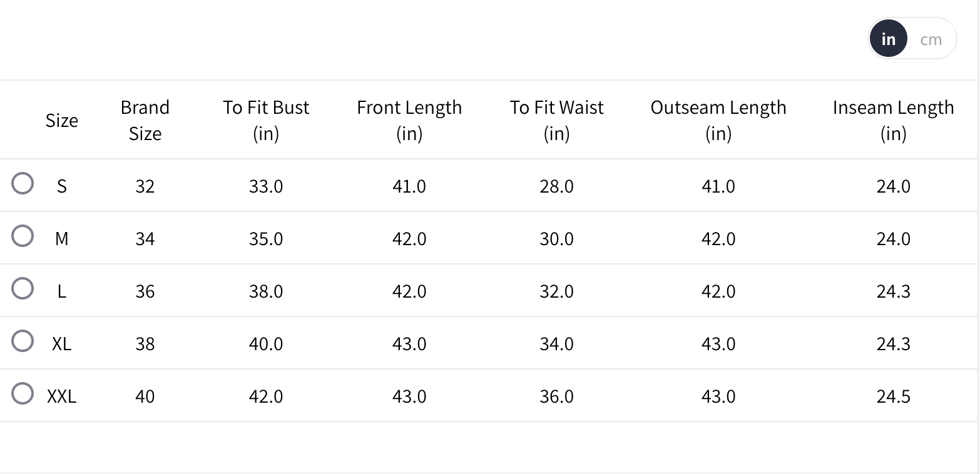Click the 24.5 inseam value for XXL
This screenshot has height=474, width=980.
click(893, 396)
